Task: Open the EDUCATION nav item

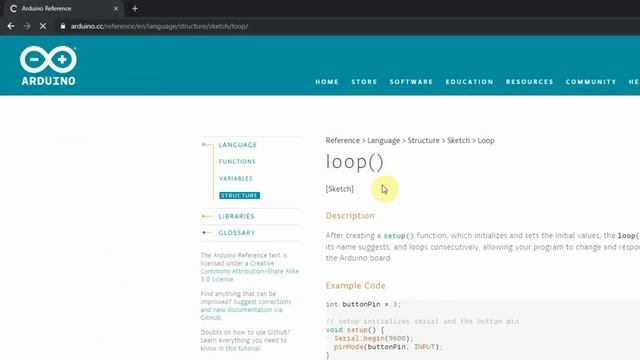Action: [x=469, y=82]
